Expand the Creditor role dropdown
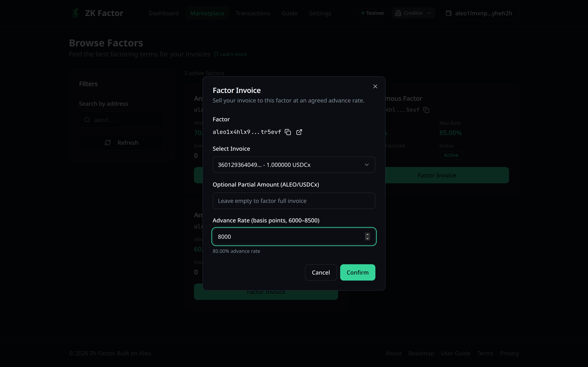Screen dimensions: 588x367 coord(429,13)
